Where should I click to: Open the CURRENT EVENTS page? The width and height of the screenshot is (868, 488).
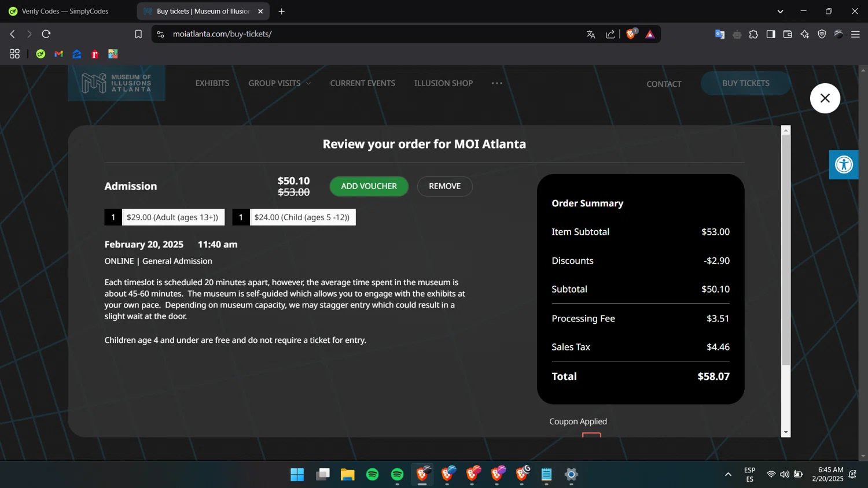tap(362, 83)
